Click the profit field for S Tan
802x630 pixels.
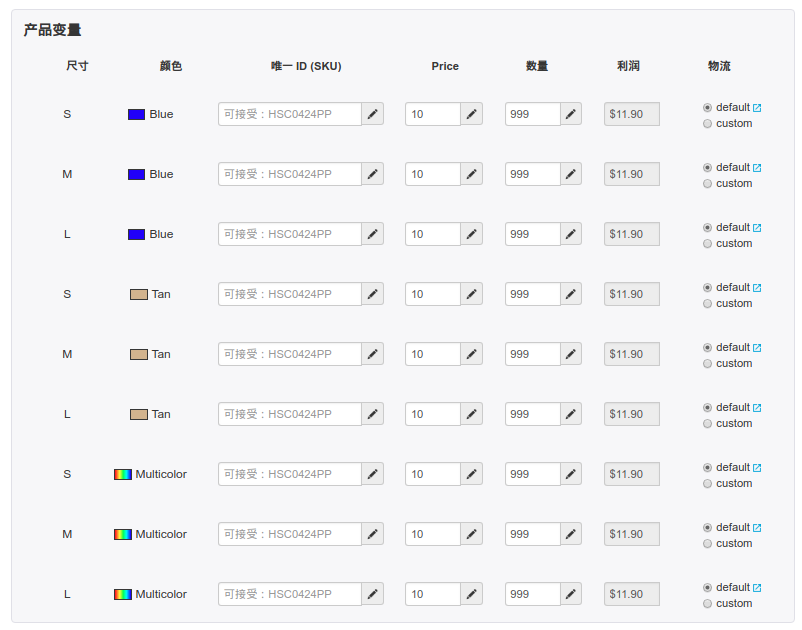(632, 294)
